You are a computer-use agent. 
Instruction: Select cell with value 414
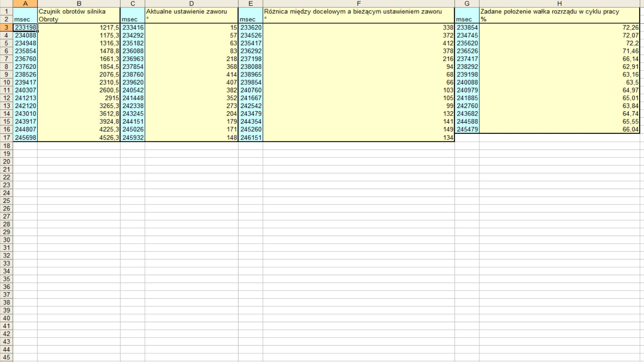click(192, 74)
